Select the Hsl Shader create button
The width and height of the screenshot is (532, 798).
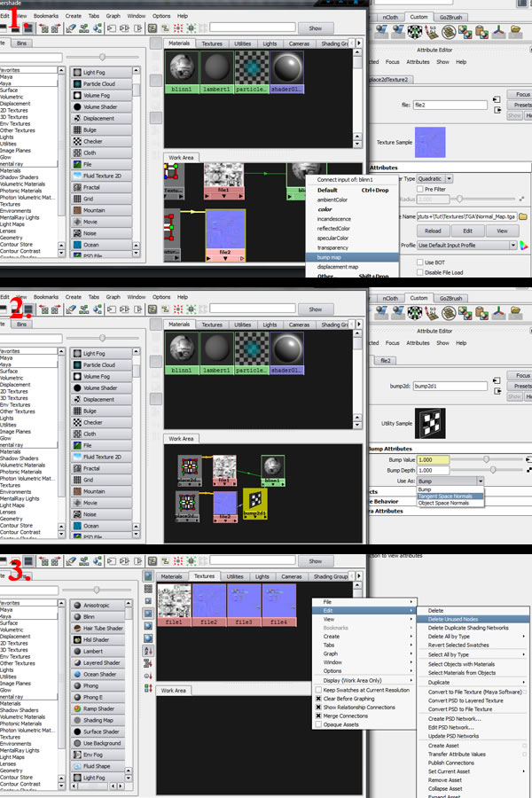click(98, 639)
